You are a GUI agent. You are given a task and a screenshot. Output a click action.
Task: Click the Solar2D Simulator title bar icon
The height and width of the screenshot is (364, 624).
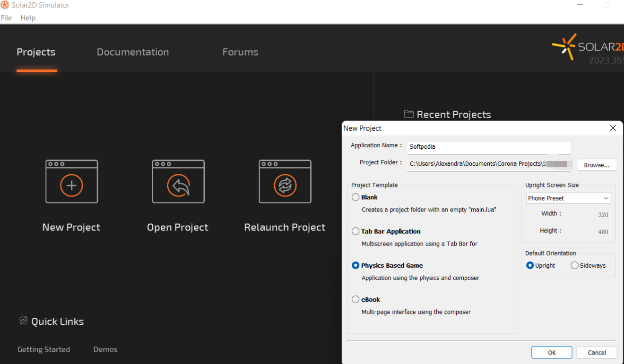click(x=5, y=5)
